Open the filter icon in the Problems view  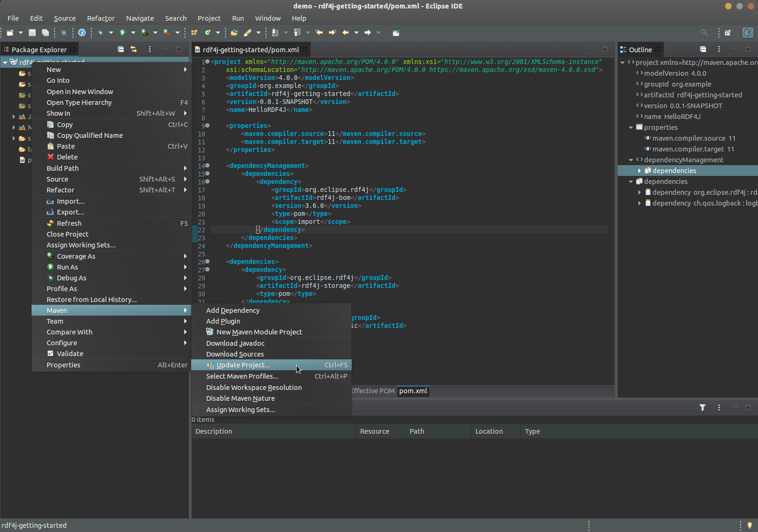pyautogui.click(x=703, y=407)
